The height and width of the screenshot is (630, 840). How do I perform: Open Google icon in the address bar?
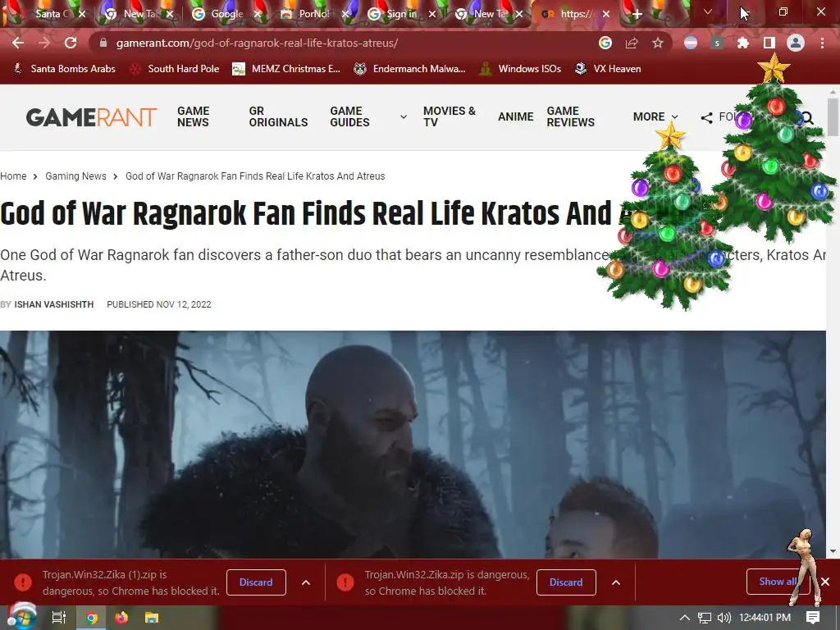pyautogui.click(x=605, y=43)
